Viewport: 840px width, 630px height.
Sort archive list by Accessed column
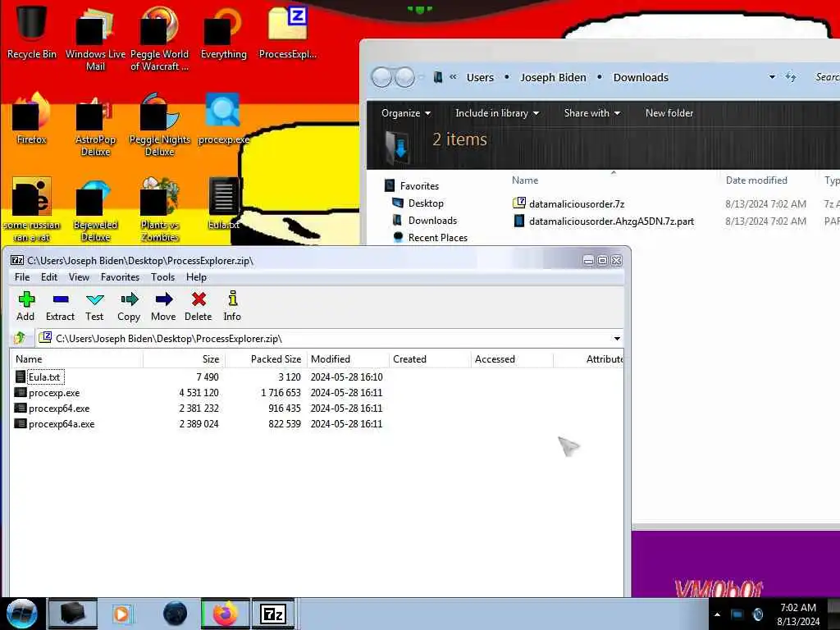tap(512, 359)
